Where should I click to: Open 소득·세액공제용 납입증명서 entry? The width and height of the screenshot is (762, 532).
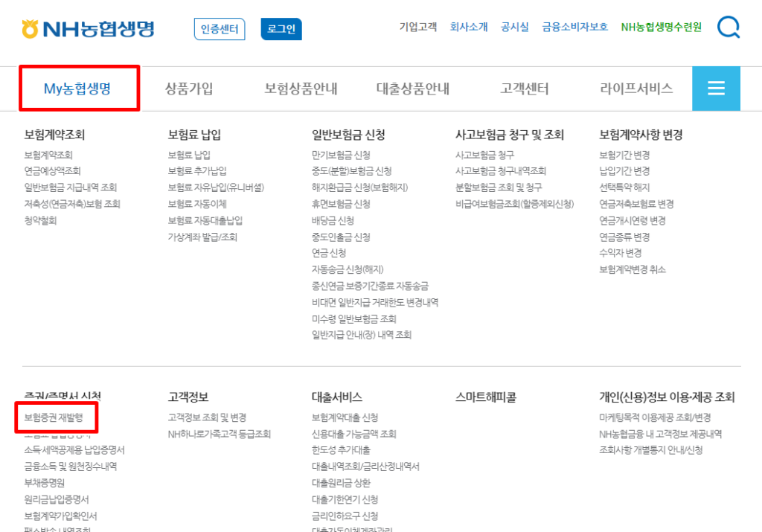pos(74,450)
